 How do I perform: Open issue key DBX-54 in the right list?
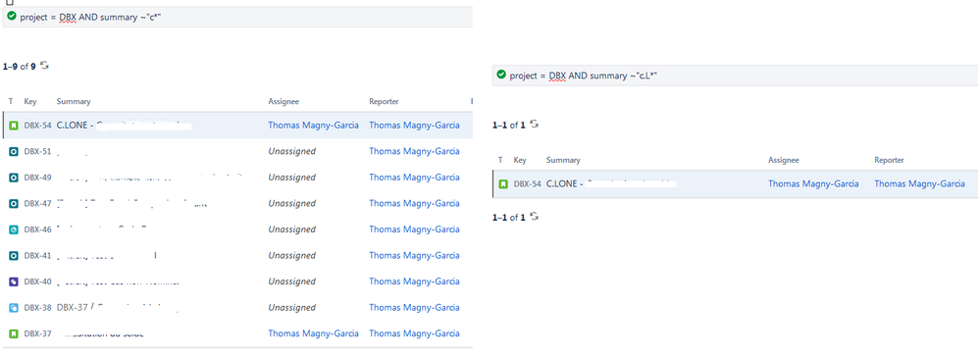pyautogui.click(x=527, y=183)
